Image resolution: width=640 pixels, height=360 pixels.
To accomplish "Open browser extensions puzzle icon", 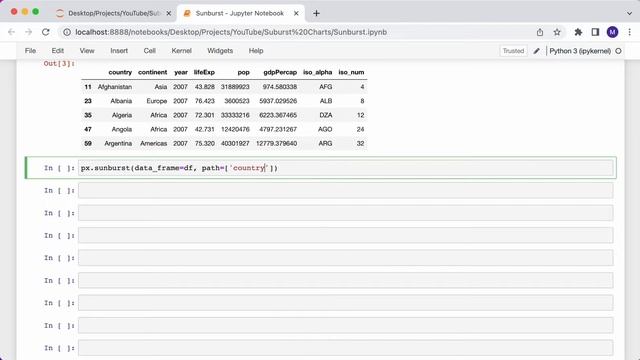I will [x=578, y=32].
